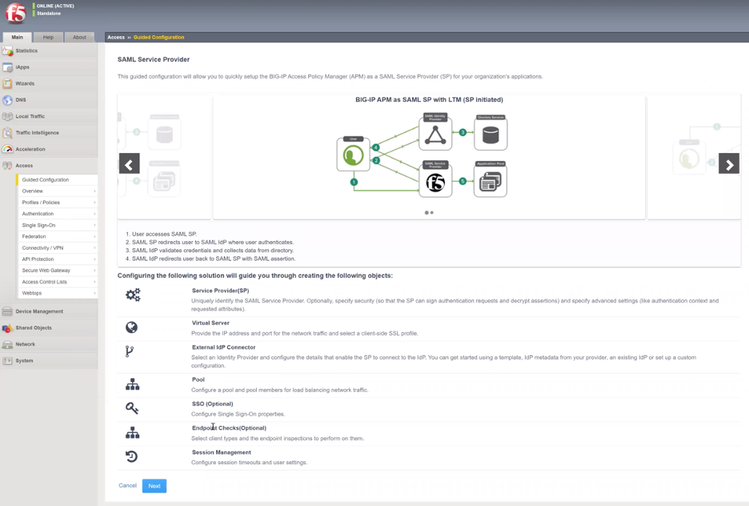Expand the Secure Web Gateway submenu
Screen dimensions: 749x506
coord(57,270)
